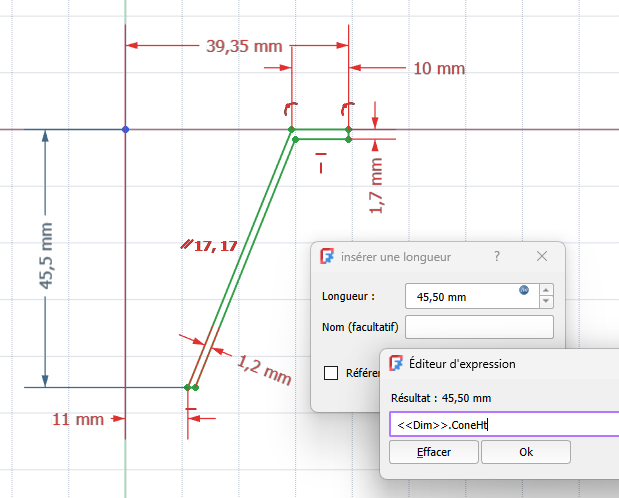Decrease Longueur with the down spinner arrow

coord(545,301)
